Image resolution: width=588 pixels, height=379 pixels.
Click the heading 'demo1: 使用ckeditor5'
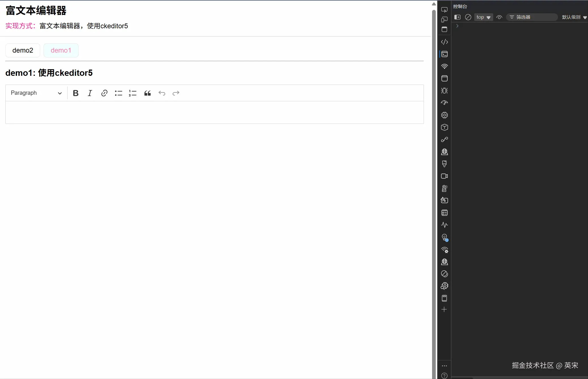(49, 73)
